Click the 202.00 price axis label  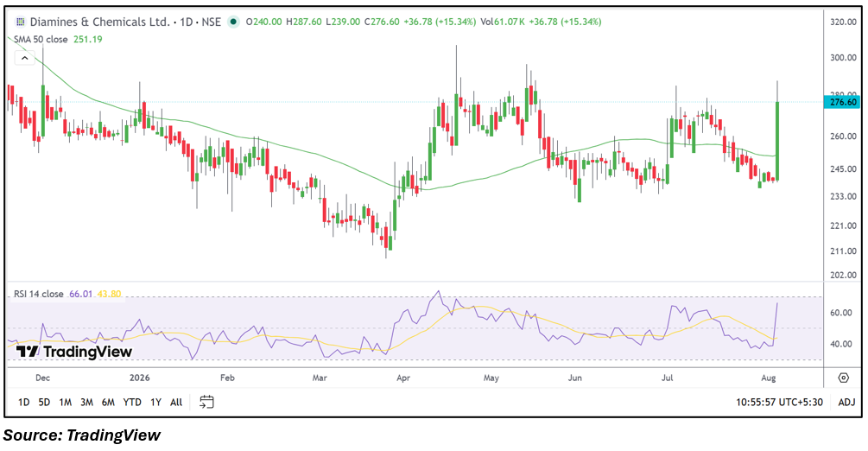(x=844, y=275)
